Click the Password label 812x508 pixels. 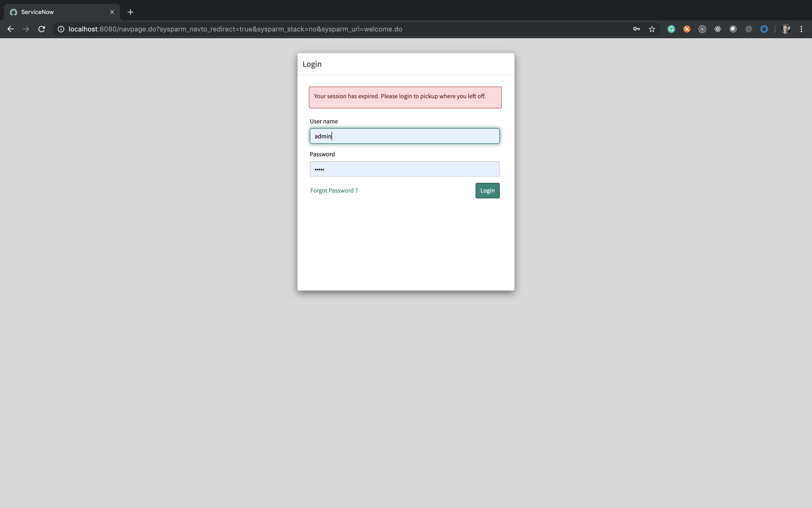tap(322, 154)
